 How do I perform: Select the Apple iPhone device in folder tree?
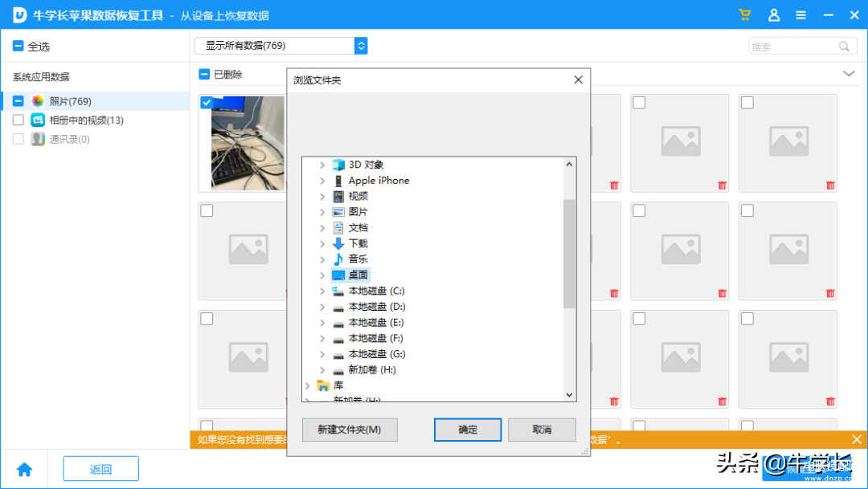click(378, 181)
